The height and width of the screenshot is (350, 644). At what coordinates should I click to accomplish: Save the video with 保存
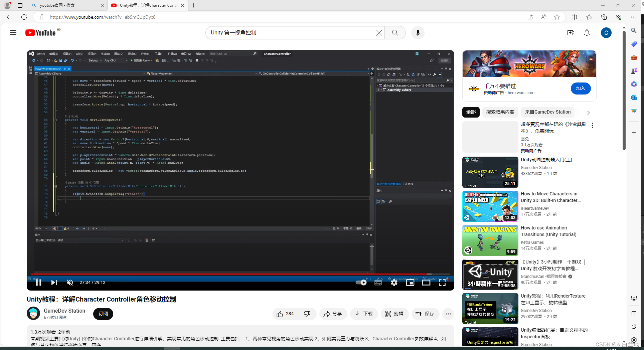pos(425,314)
